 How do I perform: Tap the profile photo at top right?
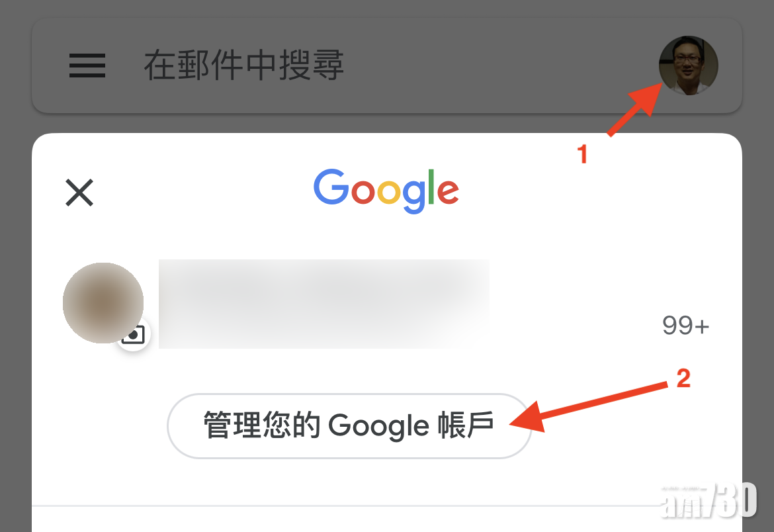click(x=688, y=66)
